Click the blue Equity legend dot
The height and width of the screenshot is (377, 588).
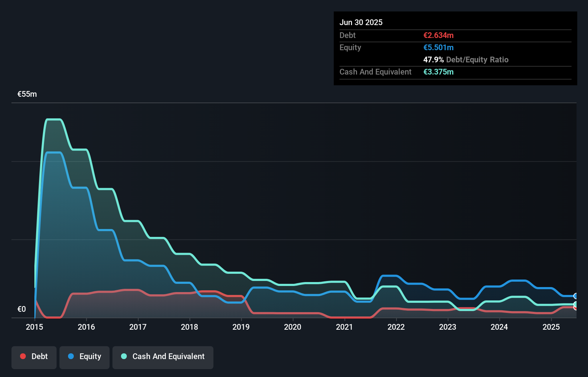click(x=71, y=356)
